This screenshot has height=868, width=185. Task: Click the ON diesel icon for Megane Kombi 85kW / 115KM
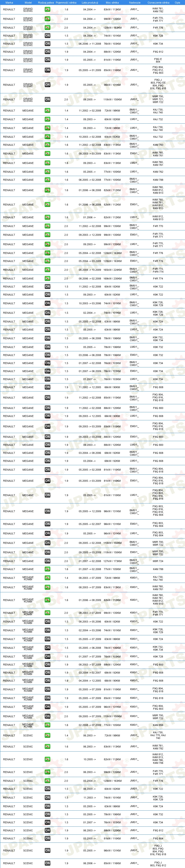coord(48,698)
